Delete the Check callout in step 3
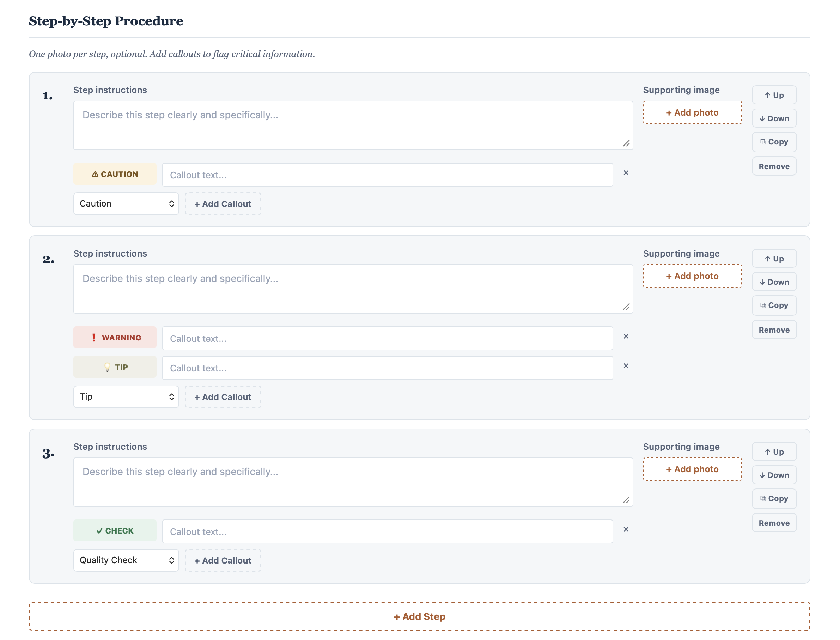 pyautogui.click(x=626, y=529)
